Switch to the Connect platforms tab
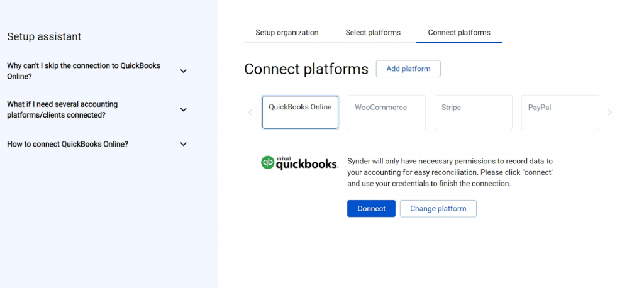 [x=459, y=33]
